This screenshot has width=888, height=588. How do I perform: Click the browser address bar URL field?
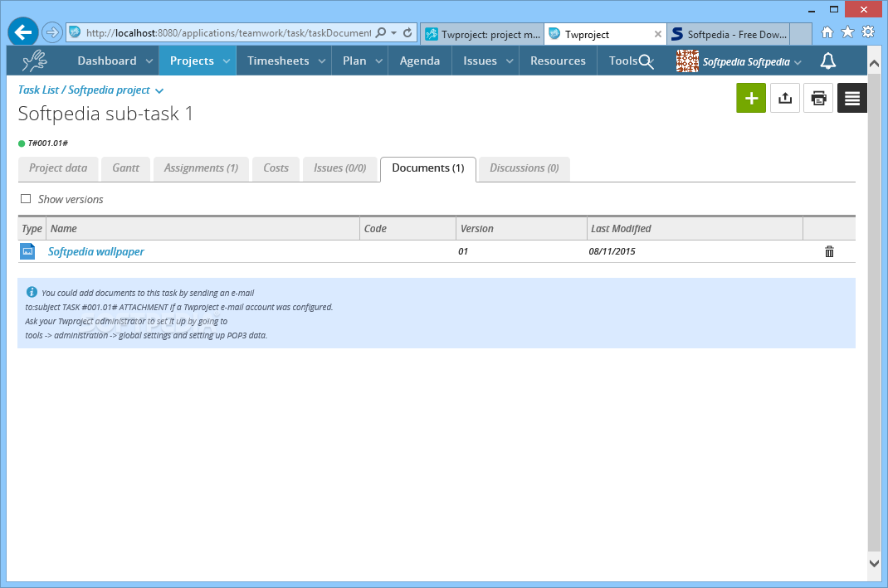tap(228, 33)
